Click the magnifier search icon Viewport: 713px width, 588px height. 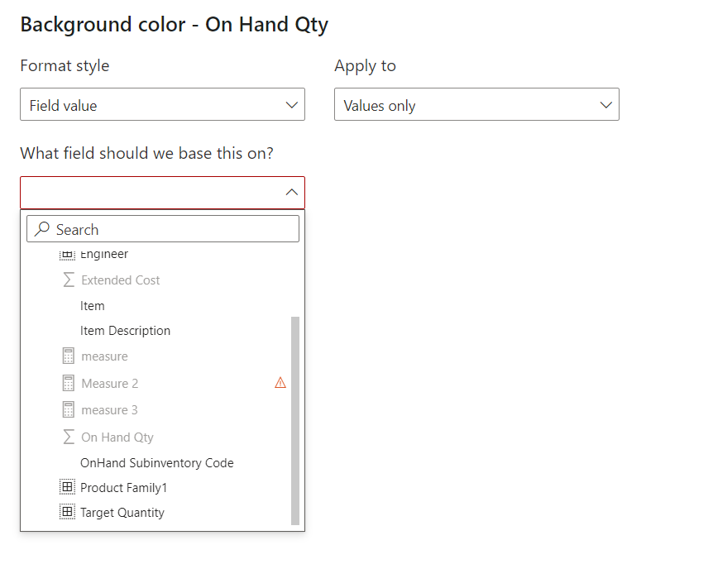point(42,229)
